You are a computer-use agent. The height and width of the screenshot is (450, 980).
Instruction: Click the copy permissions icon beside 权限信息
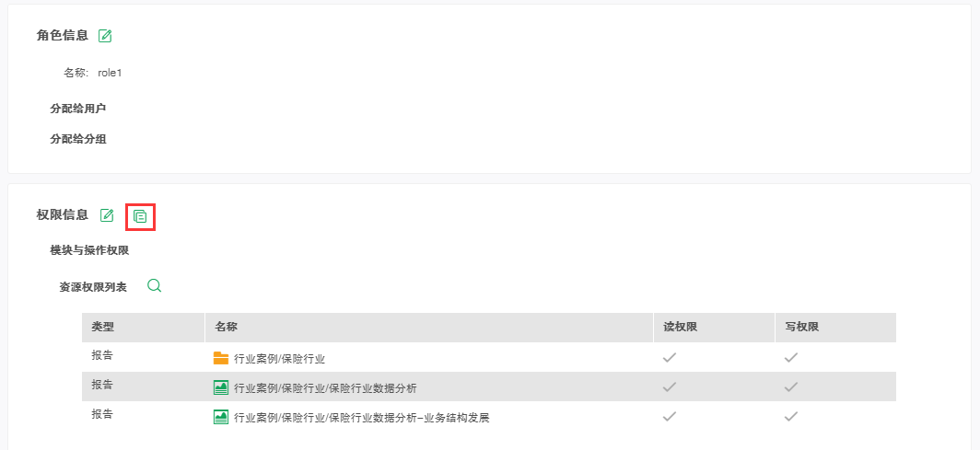pyautogui.click(x=140, y=216)
